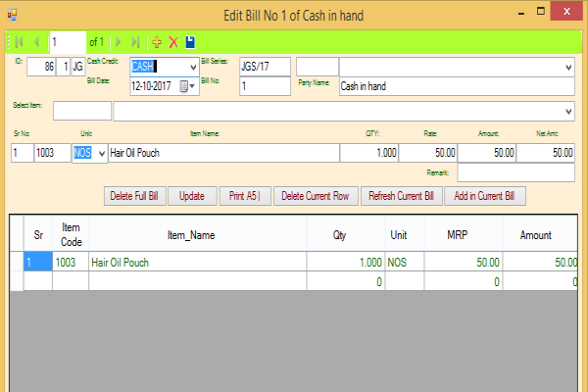The image size is (588, 392).
Task: Click the Item Code column header
Action: [71, 235]
